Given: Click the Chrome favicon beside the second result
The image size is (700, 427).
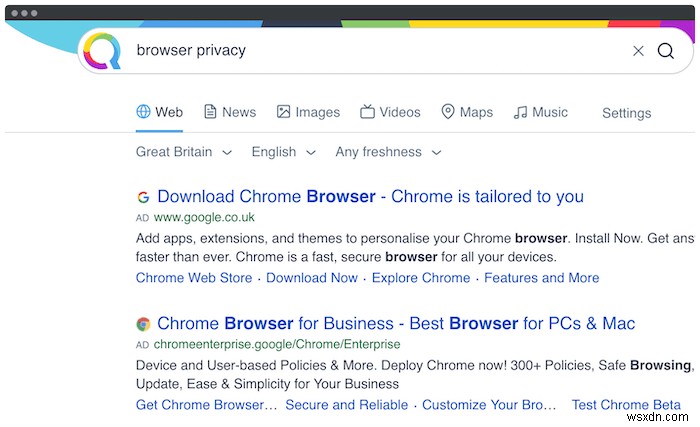Looking at the screenshot, I should (x=143, y=324).
